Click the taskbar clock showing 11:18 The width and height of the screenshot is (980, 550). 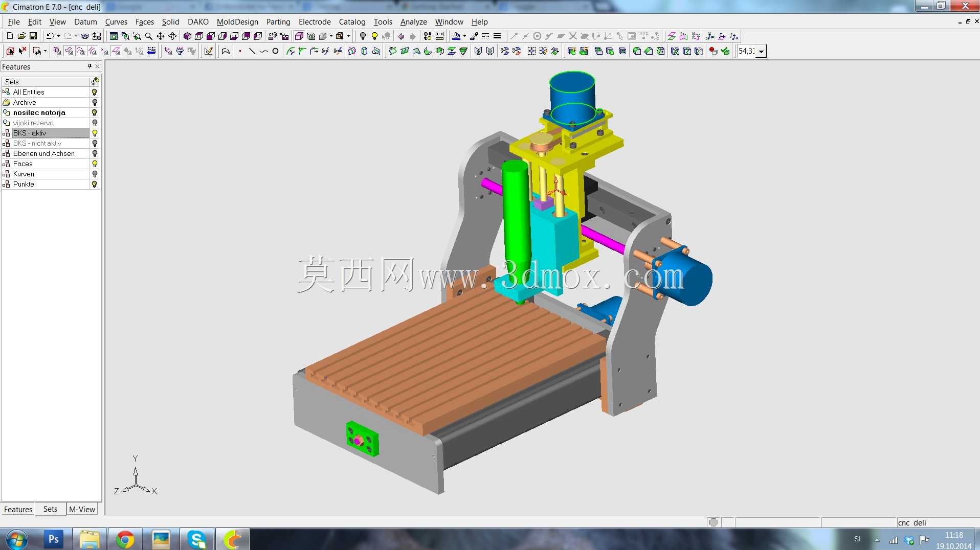[x=954, y=535]
